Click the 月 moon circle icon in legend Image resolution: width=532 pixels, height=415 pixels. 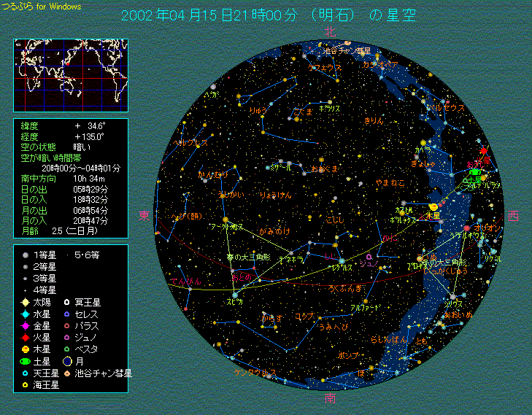(68, 362)
